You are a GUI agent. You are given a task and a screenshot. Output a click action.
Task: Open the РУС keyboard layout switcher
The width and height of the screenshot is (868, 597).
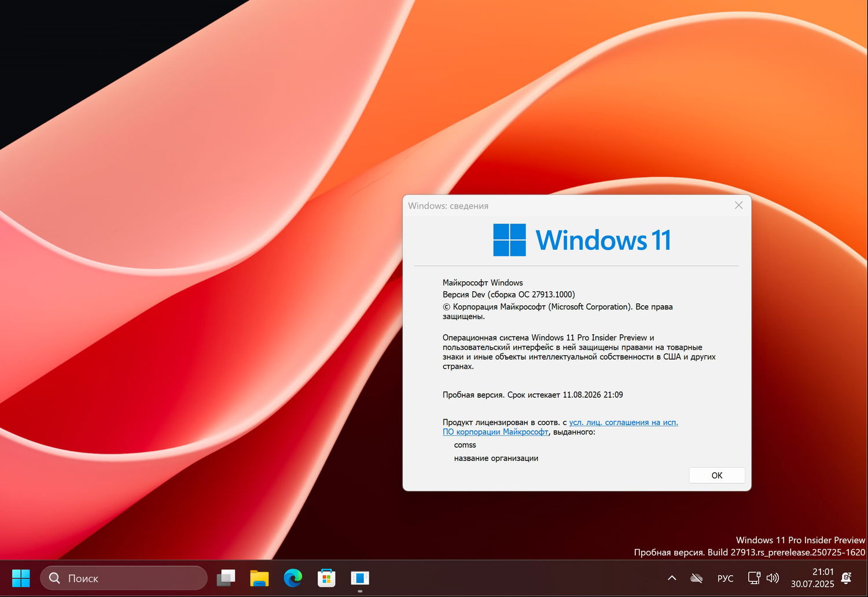tap(725, 578)
